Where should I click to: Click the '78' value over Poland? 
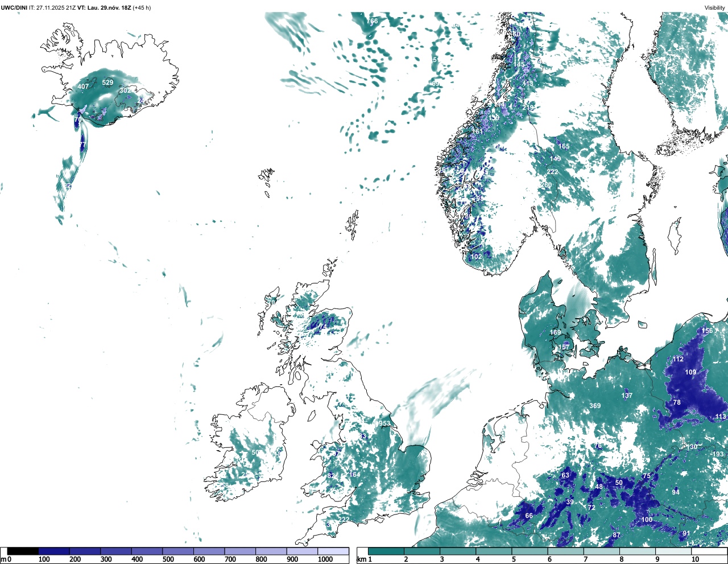click(677, 402)
